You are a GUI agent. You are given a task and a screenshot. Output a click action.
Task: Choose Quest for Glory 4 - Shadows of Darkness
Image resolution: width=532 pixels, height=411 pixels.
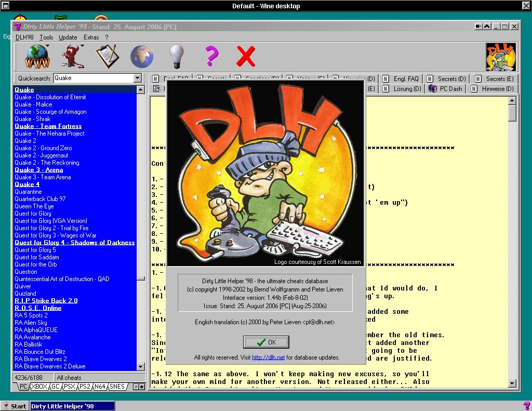(74, 243)
